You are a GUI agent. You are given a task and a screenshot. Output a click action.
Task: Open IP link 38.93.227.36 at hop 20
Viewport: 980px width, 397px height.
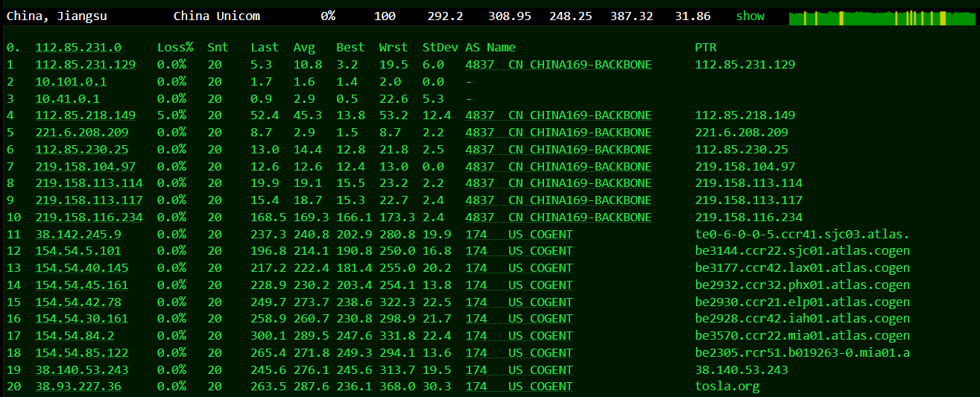coord(78,387)
